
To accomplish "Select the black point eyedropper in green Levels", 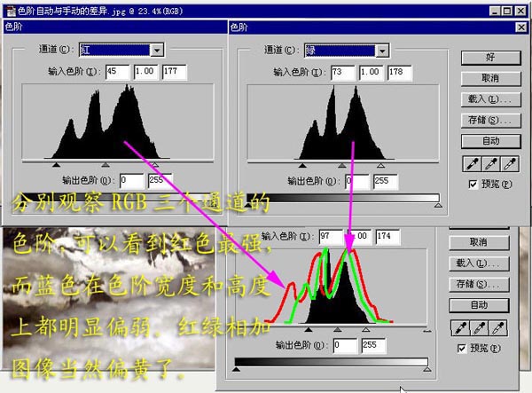I will click(472, 164).
